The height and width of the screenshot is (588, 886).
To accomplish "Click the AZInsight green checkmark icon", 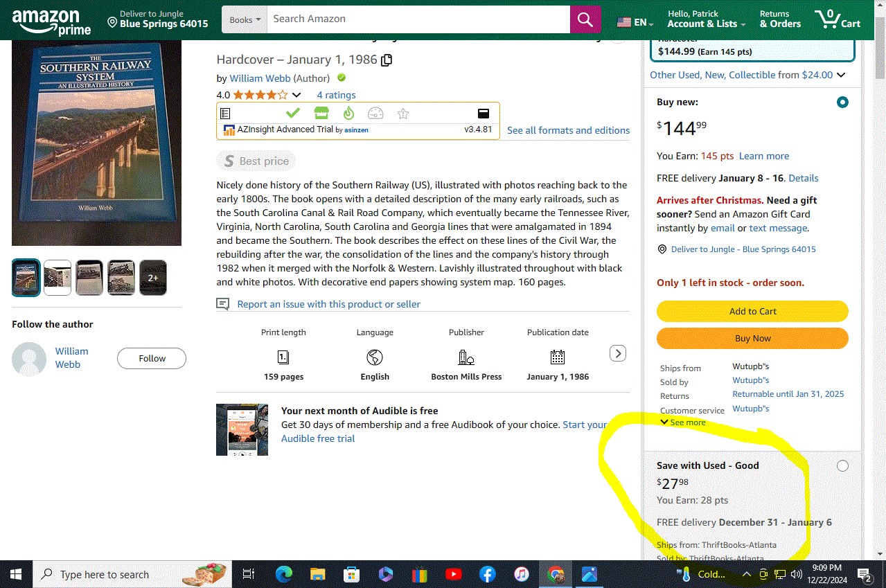I will click(293, 113).
